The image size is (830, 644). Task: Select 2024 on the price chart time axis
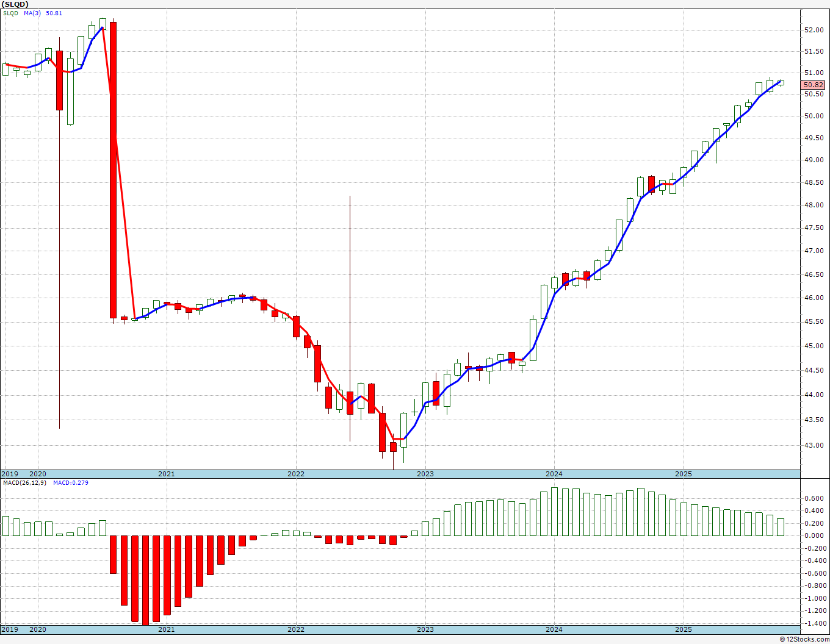pos(554,474)
